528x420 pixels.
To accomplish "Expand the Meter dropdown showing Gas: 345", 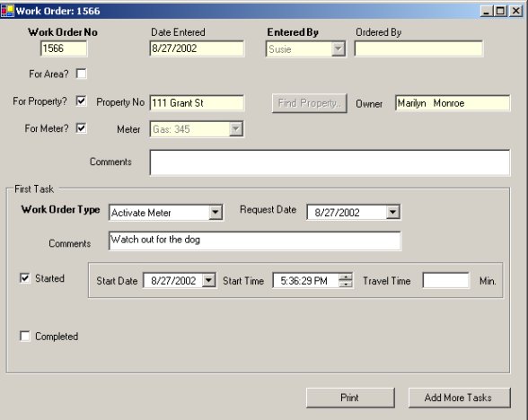I will (236, 129).
